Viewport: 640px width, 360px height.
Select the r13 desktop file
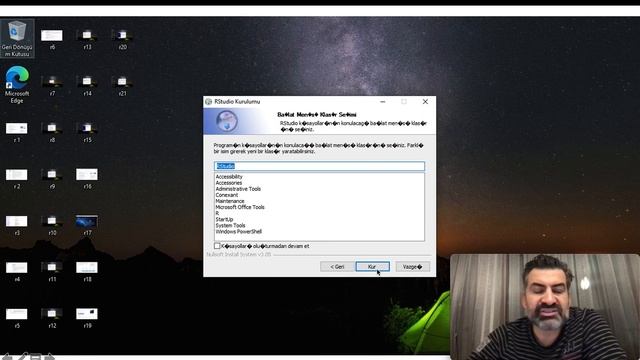click(87, 39)
